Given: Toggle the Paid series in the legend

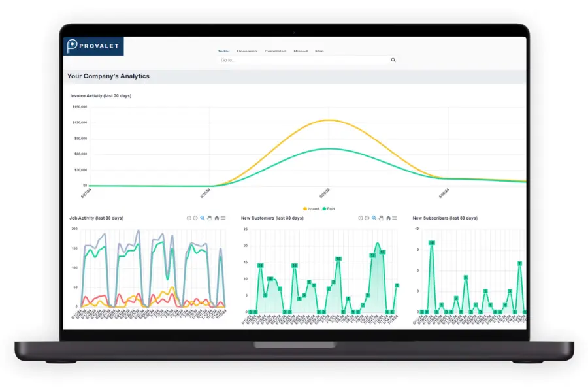Looking at the screenshot, I should [329, 209].
